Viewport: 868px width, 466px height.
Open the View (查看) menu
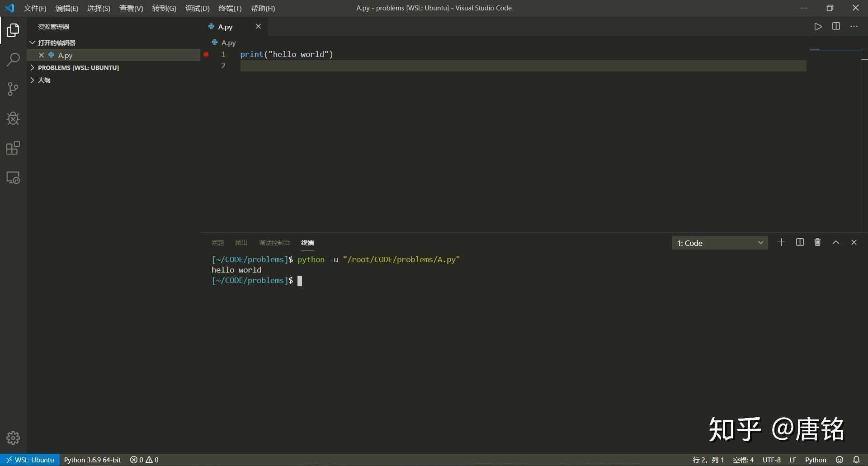click(x=131, y=8)
